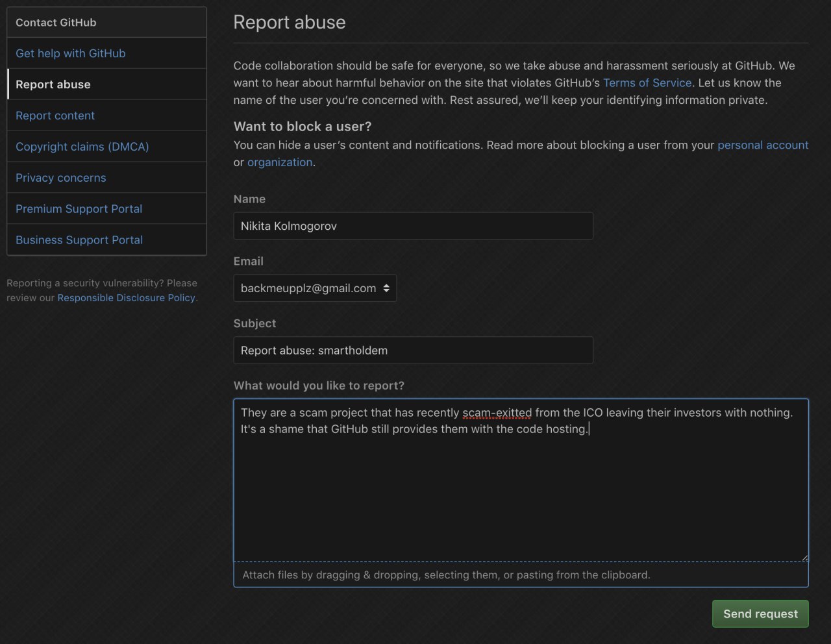Open Privacy concerns sidebar item
Image resolution: width=831 pixels, height=644 pixels.
(x=106, y=178)
